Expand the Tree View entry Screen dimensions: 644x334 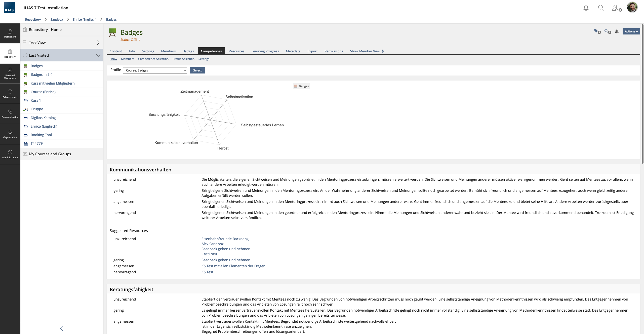(x=98, y=43)
